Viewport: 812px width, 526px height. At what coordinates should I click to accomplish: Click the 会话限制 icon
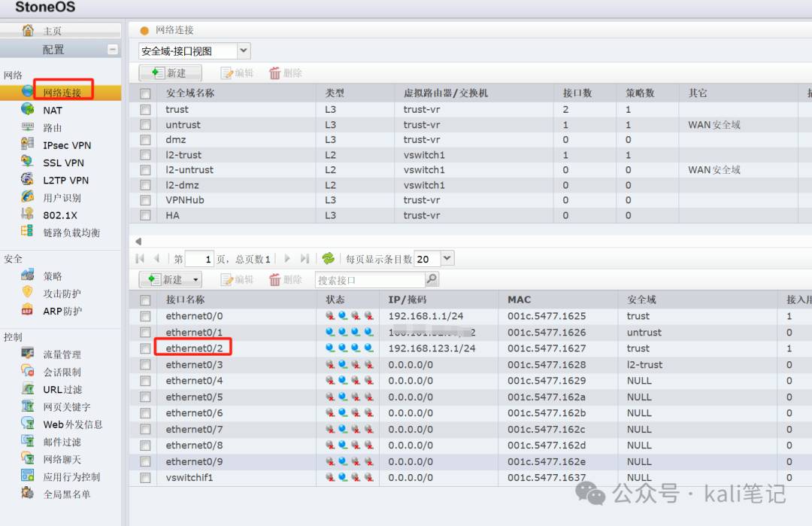(28, 371)
